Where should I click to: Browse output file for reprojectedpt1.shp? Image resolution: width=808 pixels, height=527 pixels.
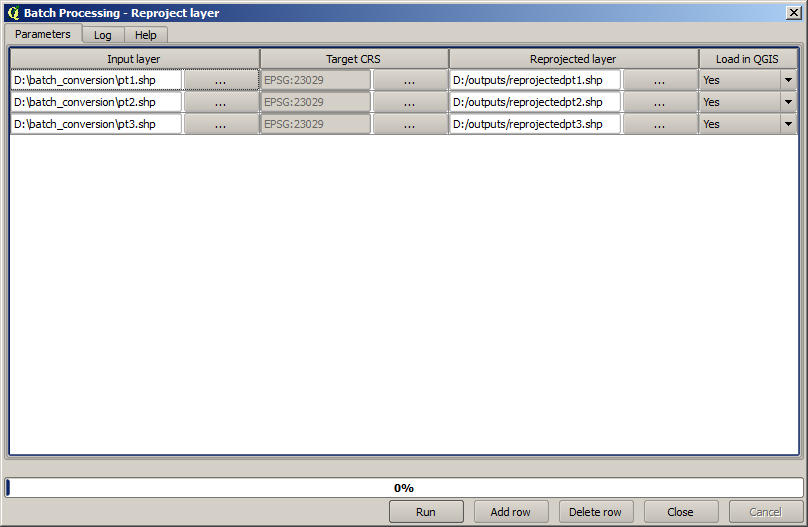click(659, 80)
